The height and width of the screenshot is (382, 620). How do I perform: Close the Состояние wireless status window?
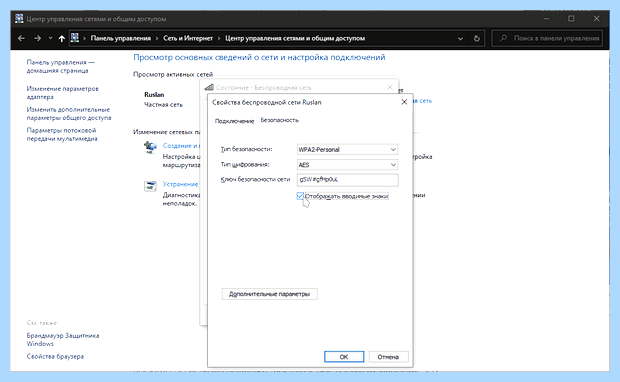tap(390, 87)
